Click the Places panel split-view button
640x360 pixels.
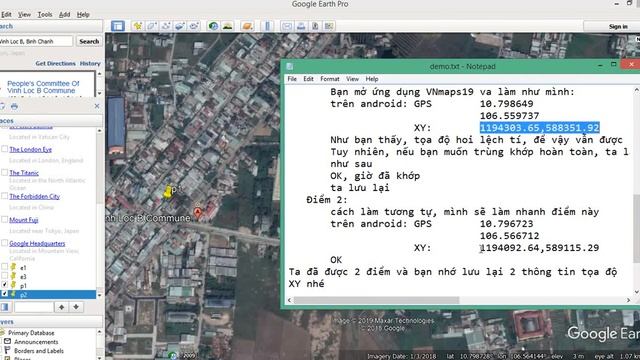[4, 307]
